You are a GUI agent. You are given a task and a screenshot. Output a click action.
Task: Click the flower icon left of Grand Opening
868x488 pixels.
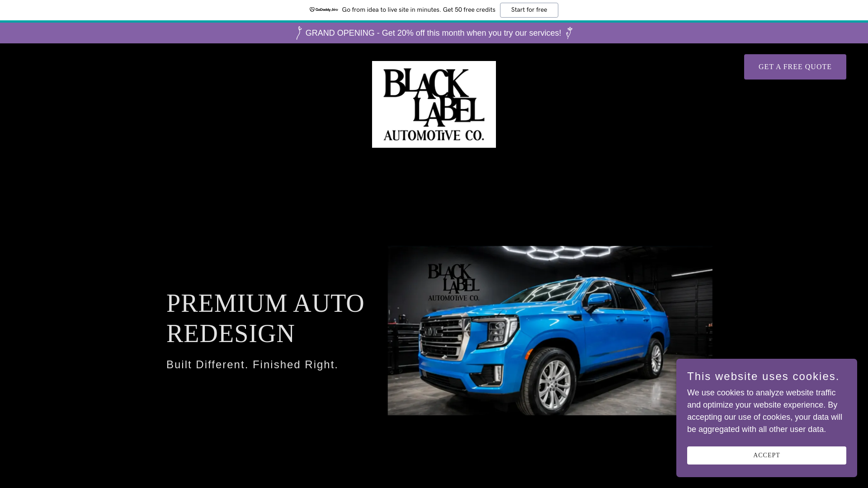tap(299, 33)
